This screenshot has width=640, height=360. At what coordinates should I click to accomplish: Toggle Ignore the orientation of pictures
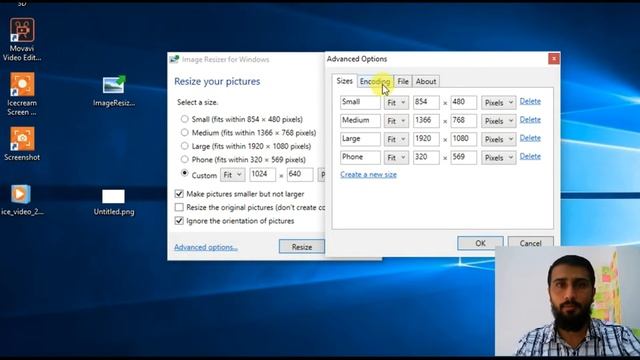pyautogui.click(x=179, y=221)
